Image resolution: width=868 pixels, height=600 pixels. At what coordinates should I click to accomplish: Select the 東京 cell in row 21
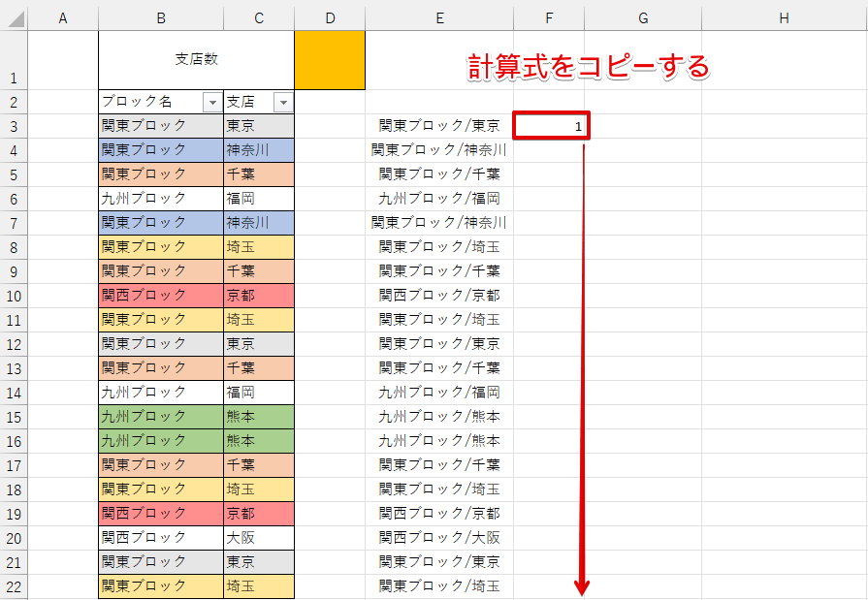pyautogui.click(x=259, y=562)
